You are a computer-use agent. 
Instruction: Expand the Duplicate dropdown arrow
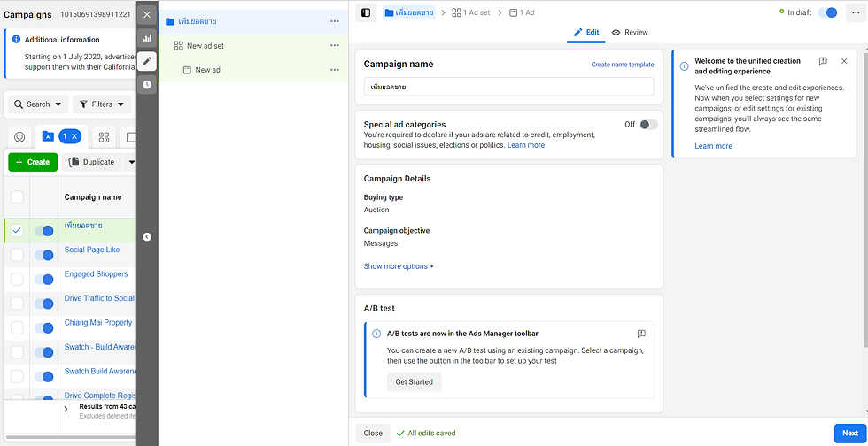(131, 162)
